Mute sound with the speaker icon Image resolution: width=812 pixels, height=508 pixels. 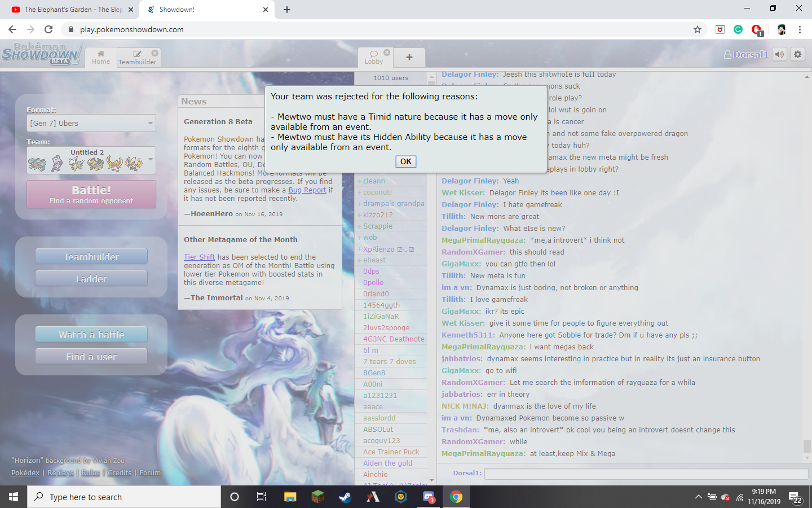(x=779, y=54)
